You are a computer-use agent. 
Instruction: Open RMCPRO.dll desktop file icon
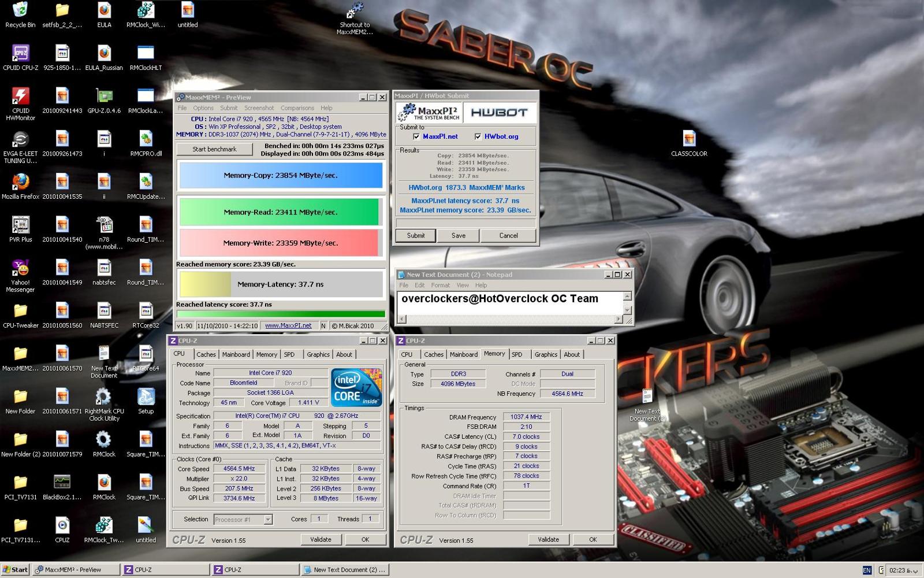click(146, 143)
